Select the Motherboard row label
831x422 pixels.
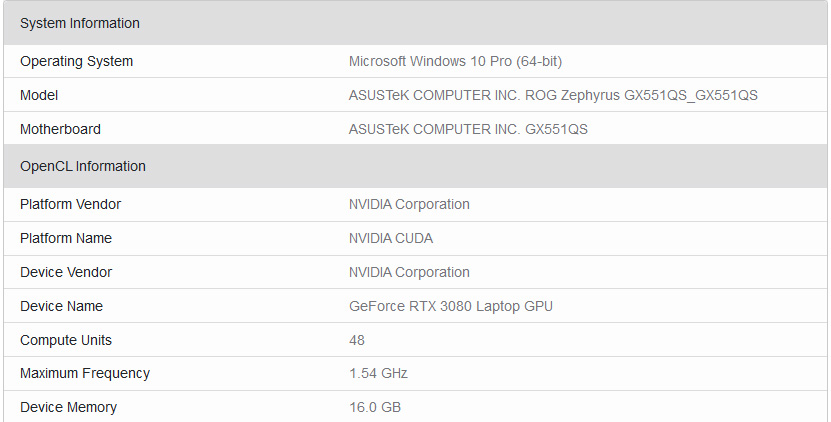(x=60, y=129)
